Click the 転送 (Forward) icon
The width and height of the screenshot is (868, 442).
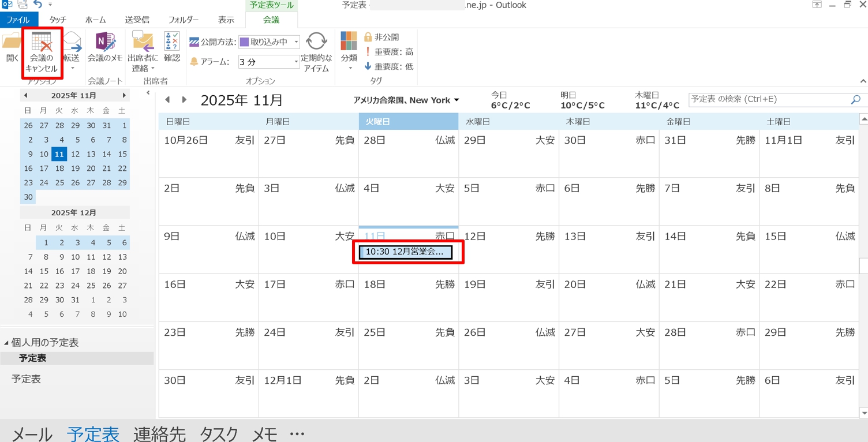72,44
